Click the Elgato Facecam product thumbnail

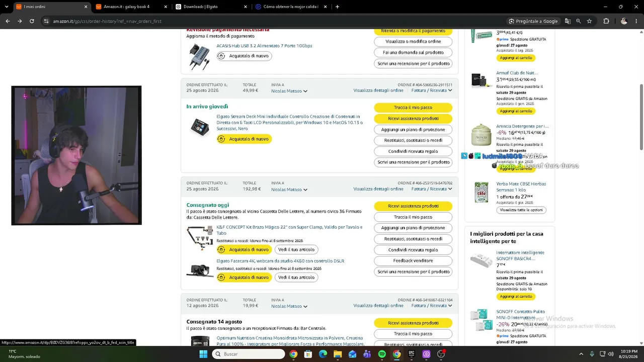[200, 270]
